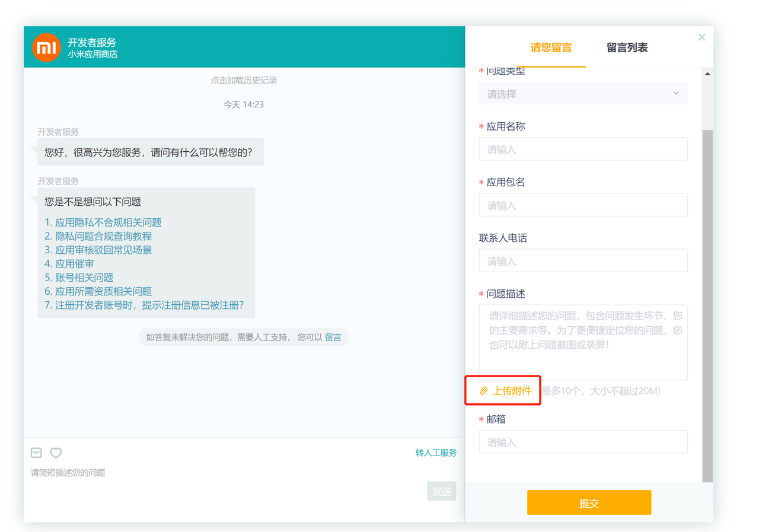Focus the 应用包名 input field
The width and height of the screenshot is (759, 532).
pos(583,205)
